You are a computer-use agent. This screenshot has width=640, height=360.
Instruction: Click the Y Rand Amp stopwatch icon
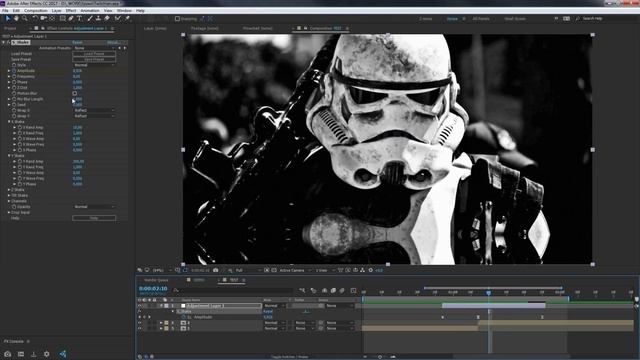(x=20, y=161)
